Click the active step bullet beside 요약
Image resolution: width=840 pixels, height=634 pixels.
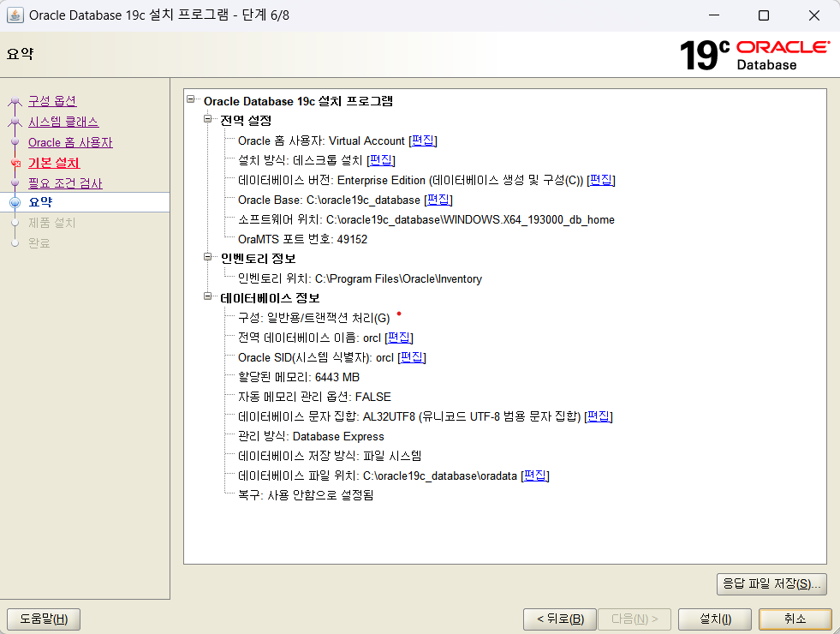click(15, 202)
